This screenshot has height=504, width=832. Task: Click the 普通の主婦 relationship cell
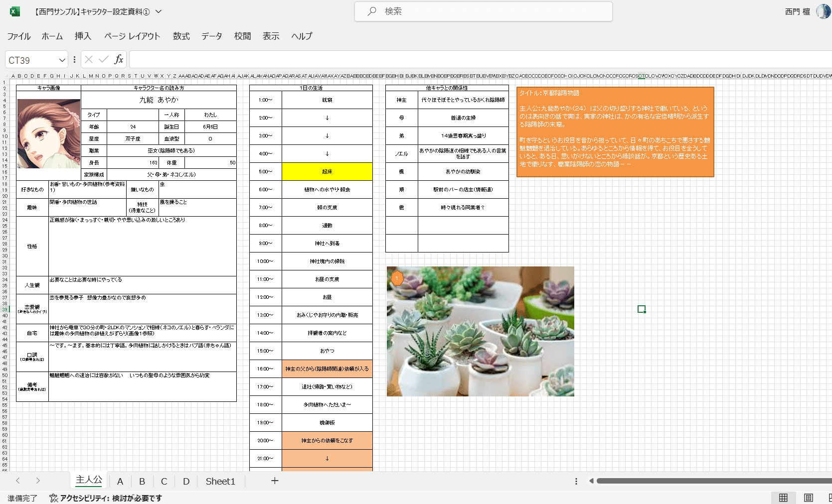pos(463,118)
